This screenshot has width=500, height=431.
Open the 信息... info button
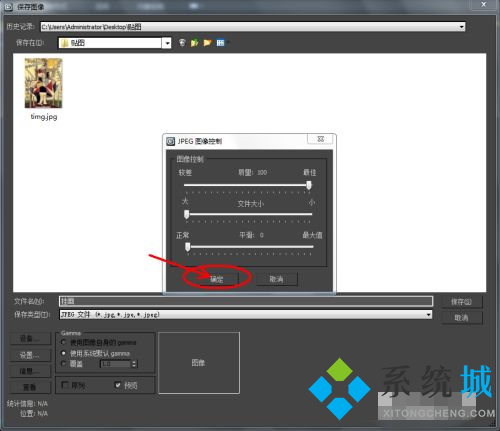[30, 371]
